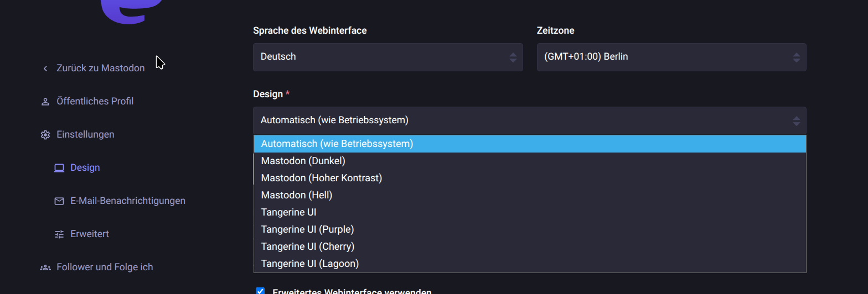Pick the Mastodon (Hell) theme option
The height and width of the screenshot is (294, 868).
click(297, 195)
